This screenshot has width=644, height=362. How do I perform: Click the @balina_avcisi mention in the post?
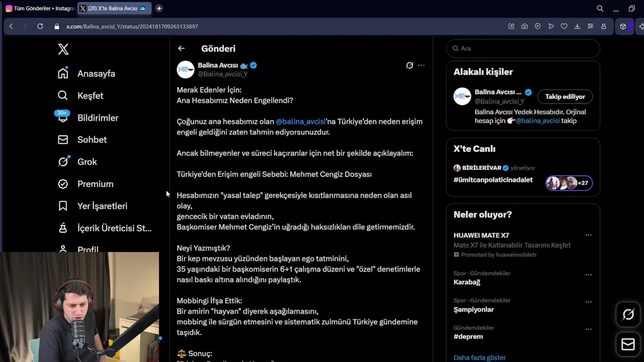301,122
